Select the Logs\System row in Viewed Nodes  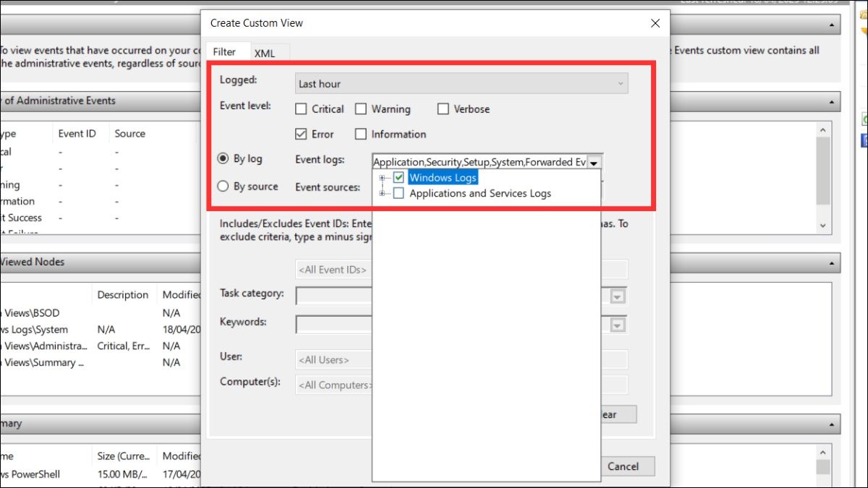[101, 330]
